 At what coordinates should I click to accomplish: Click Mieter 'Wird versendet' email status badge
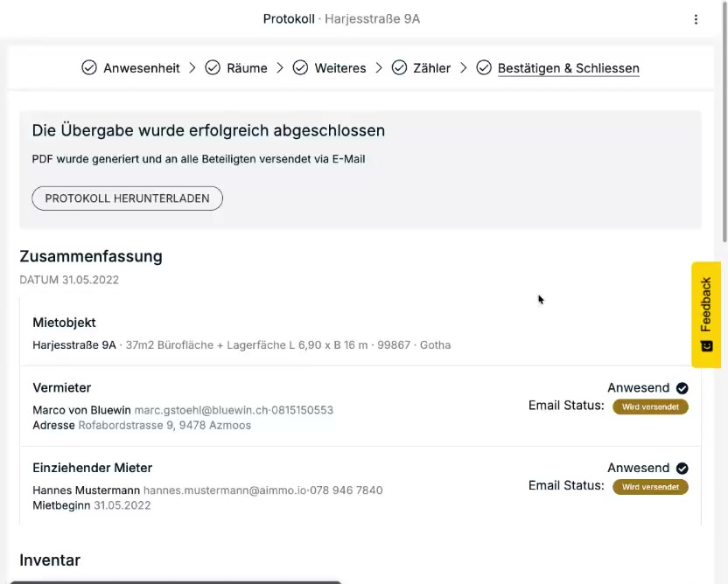[x=650, y=487]
